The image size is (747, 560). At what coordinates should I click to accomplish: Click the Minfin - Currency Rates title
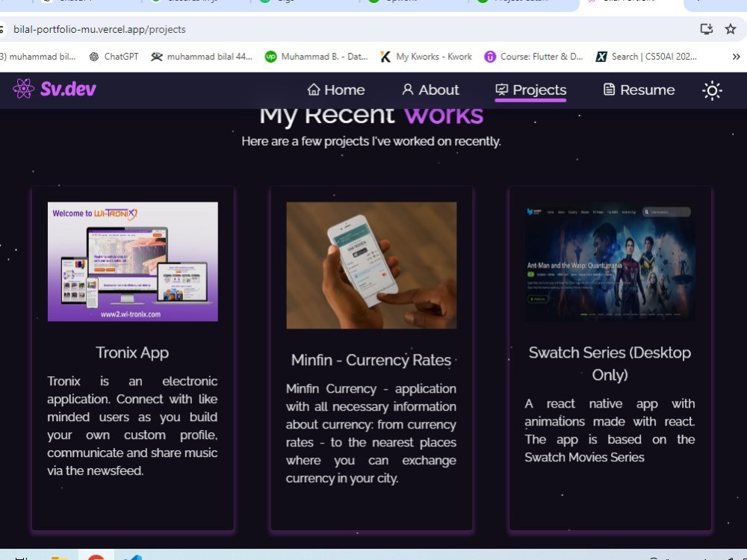(x=371, y=360)
